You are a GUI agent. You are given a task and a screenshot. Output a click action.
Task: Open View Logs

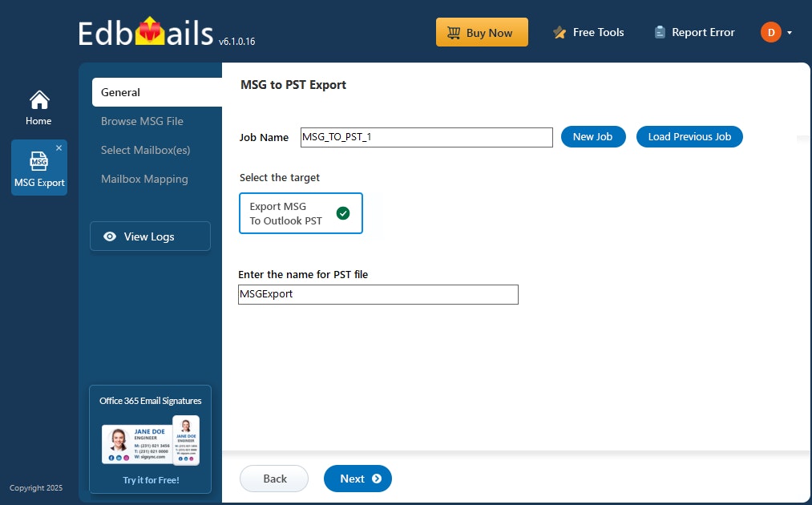[x=150, y=236]
